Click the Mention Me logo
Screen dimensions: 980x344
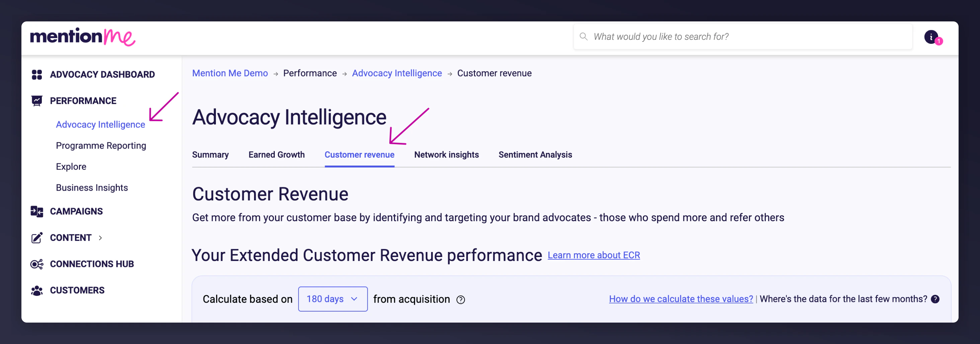coord(83,37)
